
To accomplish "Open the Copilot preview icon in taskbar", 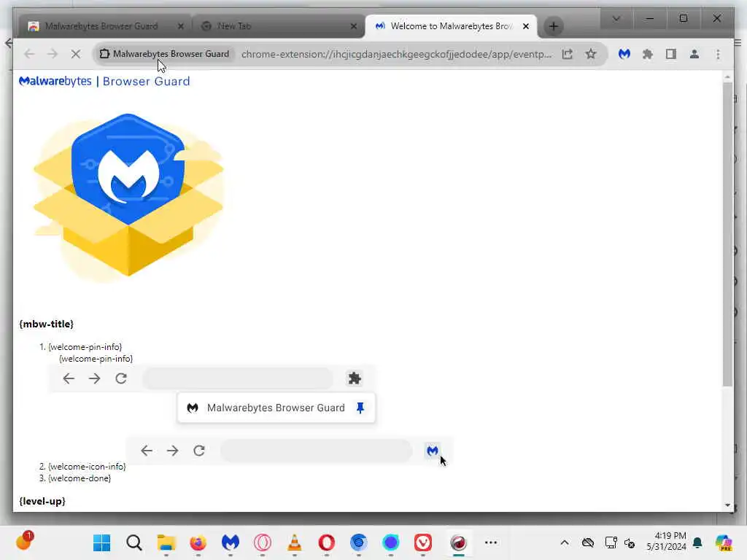I will (x=724, y=542).
